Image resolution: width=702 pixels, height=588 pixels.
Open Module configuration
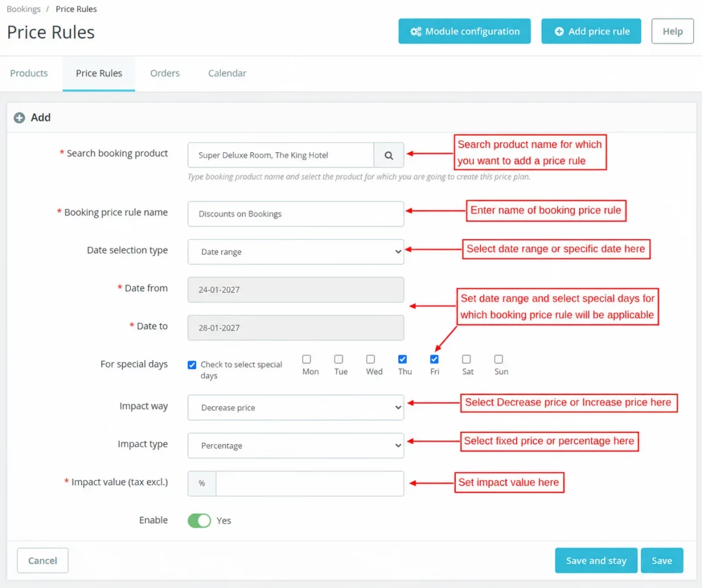tap(464, 31)
